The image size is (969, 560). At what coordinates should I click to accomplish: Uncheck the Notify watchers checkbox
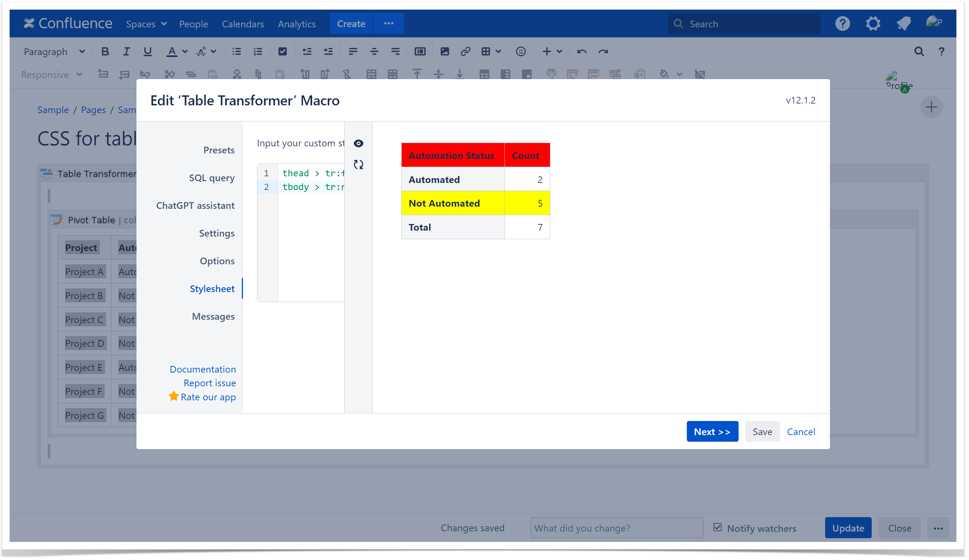(x=718, y=527)
